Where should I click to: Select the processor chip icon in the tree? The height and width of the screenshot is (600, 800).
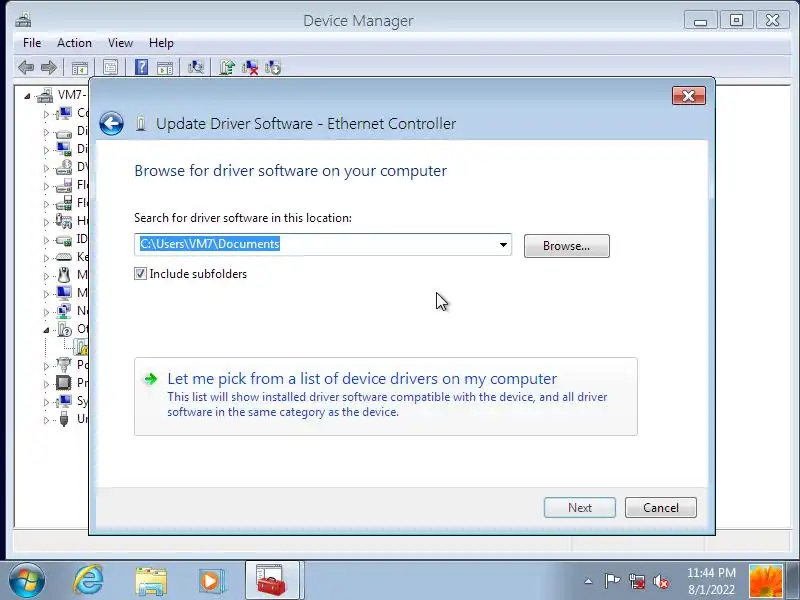(x=64, y=383)
